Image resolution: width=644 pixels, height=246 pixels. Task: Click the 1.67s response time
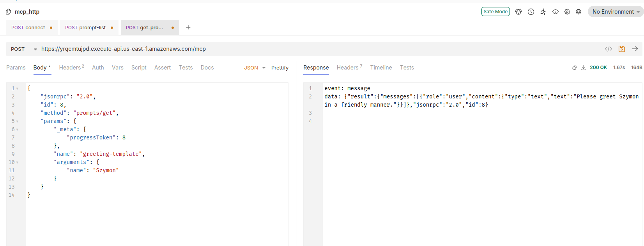tap(619, 68)
